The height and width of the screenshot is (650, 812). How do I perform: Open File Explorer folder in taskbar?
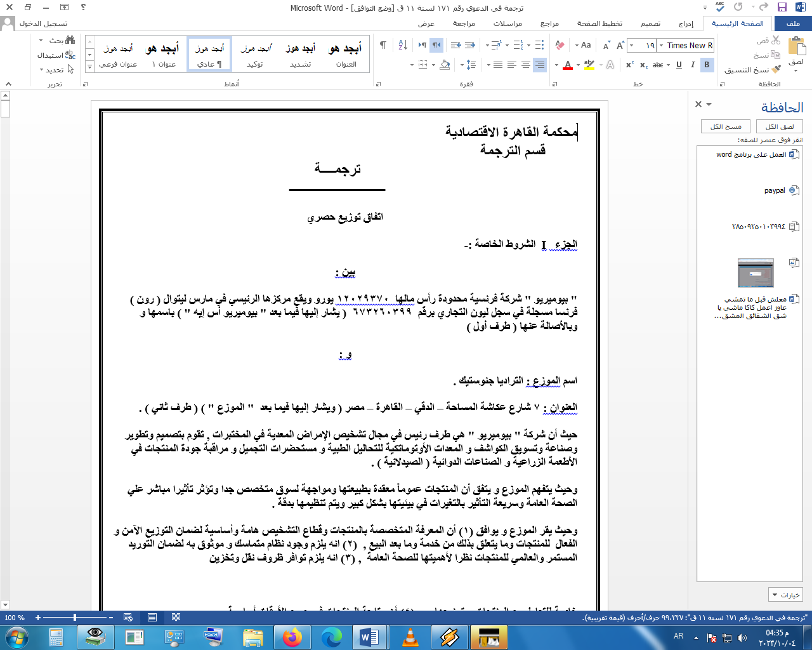tap(252, 637)
